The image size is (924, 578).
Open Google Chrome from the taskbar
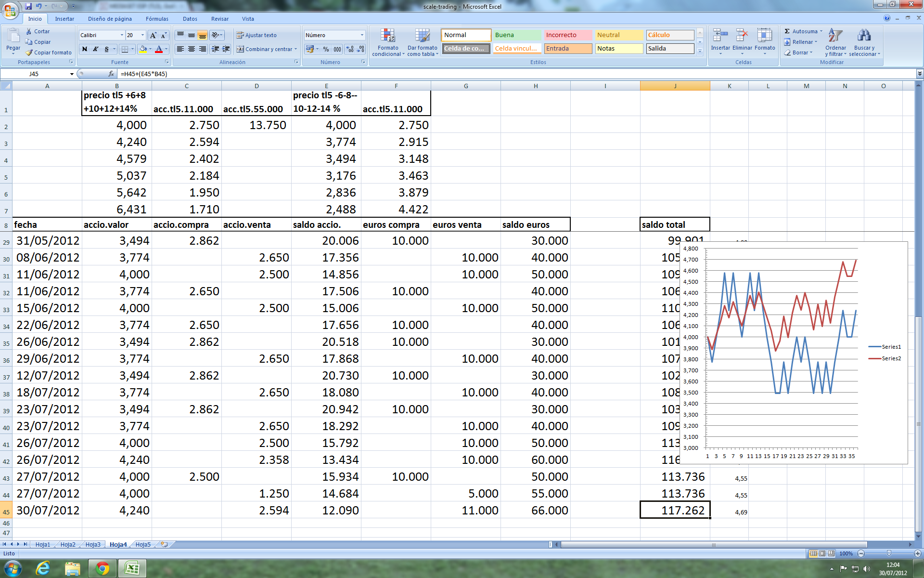(102, 568)
